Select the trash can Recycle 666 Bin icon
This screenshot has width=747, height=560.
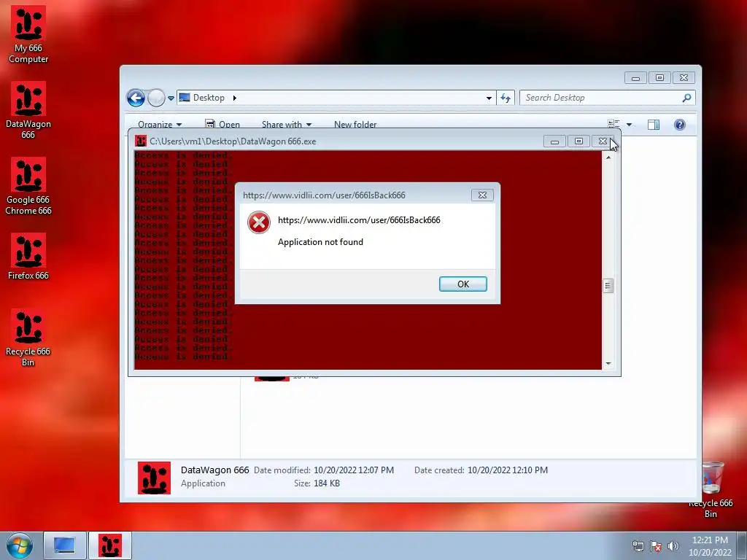pos(711,489)
